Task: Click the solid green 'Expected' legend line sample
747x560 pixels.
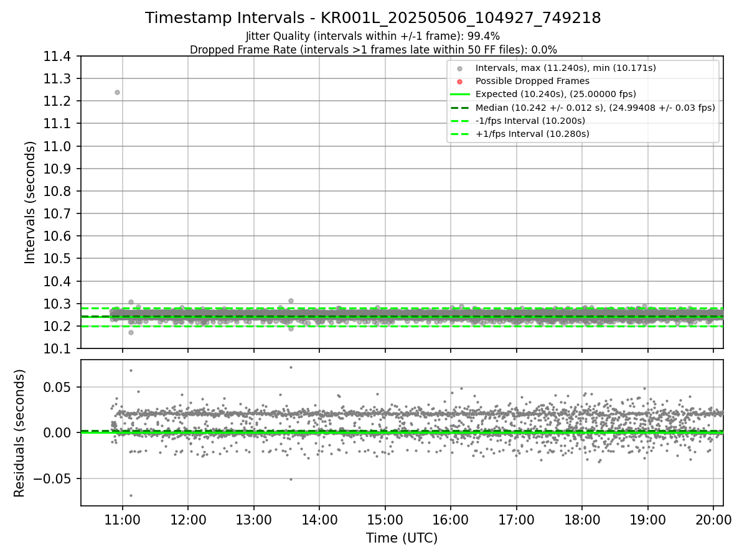Action: [x=459, y=95]
